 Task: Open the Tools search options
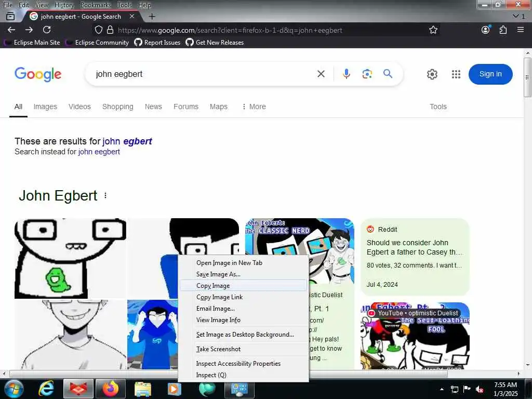point(438,107)
